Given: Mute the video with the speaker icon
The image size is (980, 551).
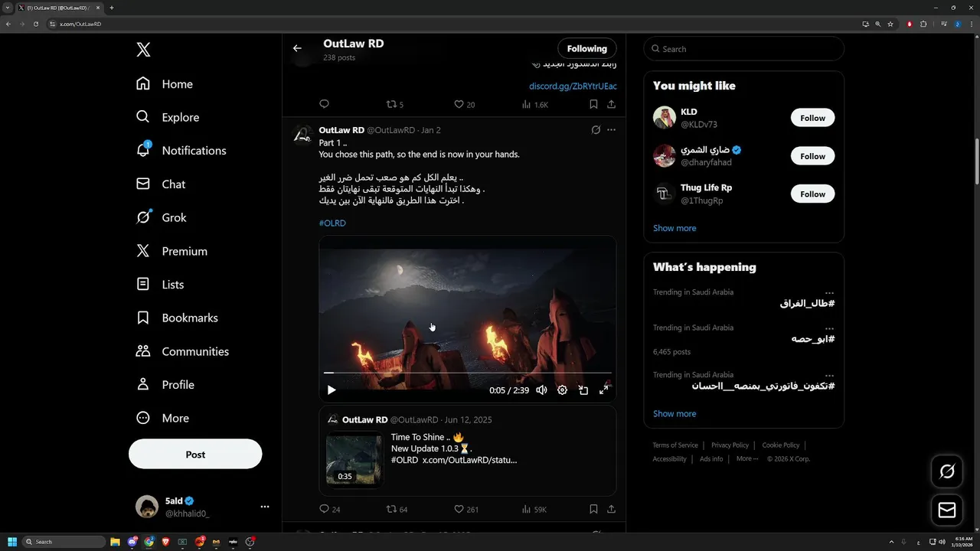Looking at the screenshot, I should (541, 390).
